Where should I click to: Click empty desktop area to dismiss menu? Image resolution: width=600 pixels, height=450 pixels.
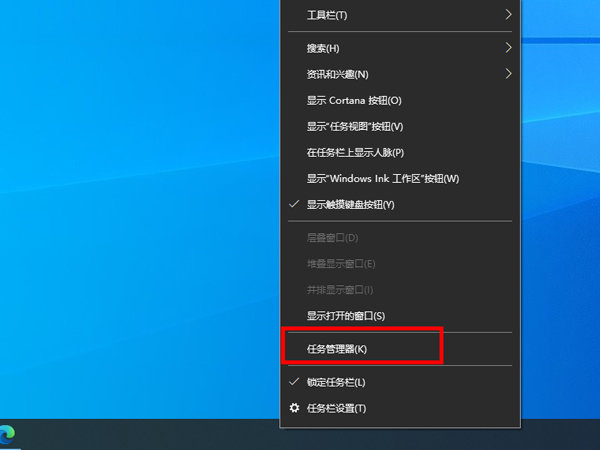click(x=130, y=200)
